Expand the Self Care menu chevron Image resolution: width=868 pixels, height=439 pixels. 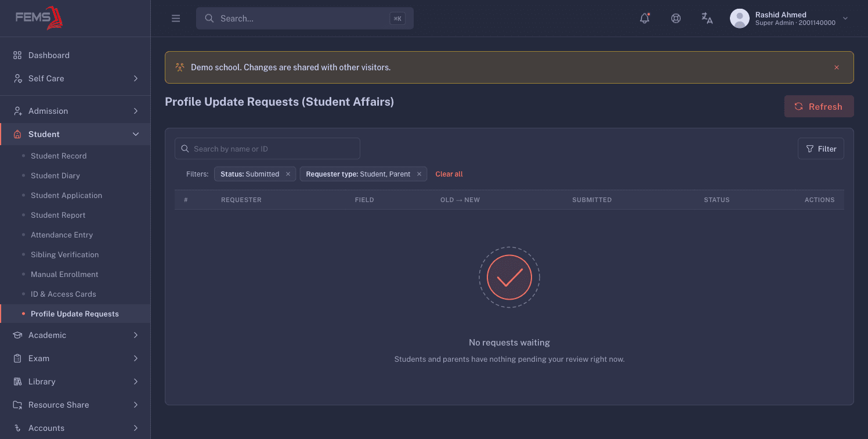click(x=136, y=78)
